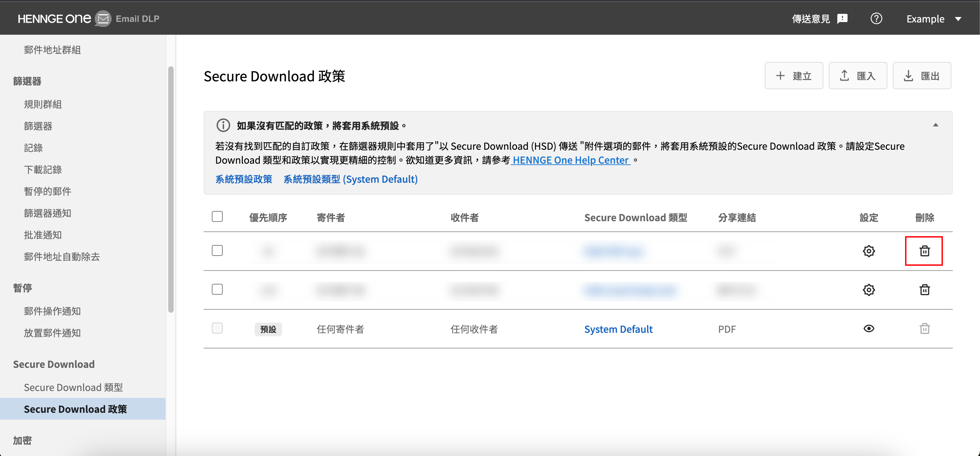Open the System Default type link
The width and height of the screenshot is (980, 456).
(x=618, y=329)
